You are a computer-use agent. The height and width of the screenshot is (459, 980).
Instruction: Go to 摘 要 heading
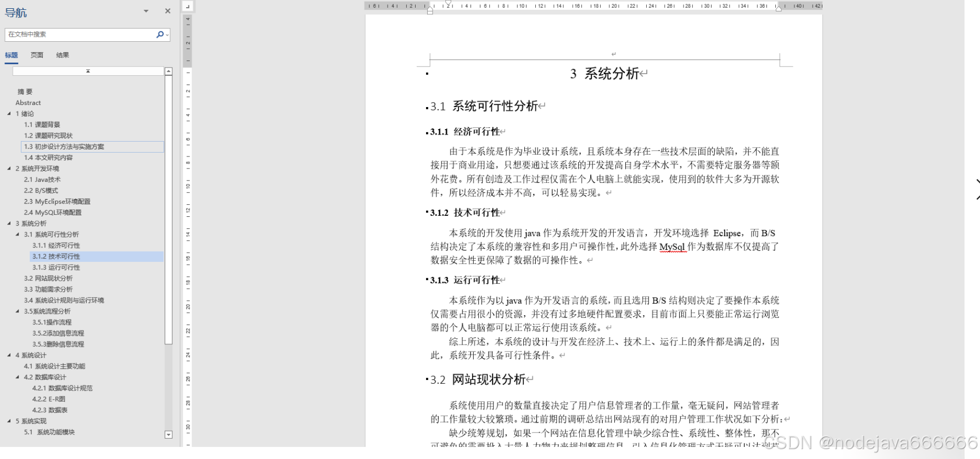pyautogui.click(x=25, y=92)
